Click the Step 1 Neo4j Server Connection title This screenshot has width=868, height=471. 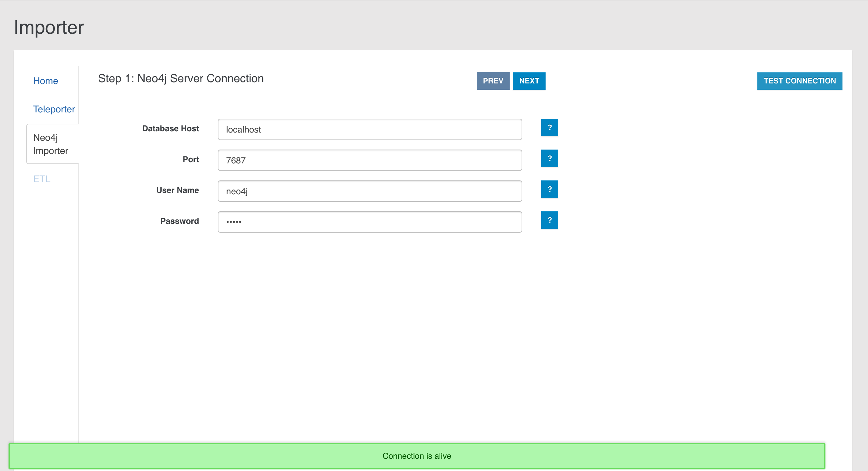pos(181,78)
